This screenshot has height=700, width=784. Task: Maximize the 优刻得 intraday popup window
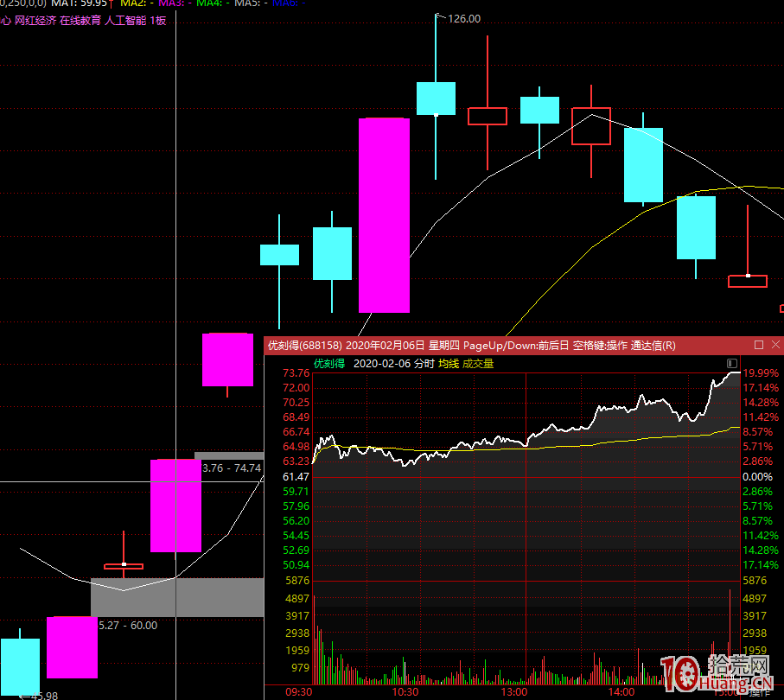[758, 345]
